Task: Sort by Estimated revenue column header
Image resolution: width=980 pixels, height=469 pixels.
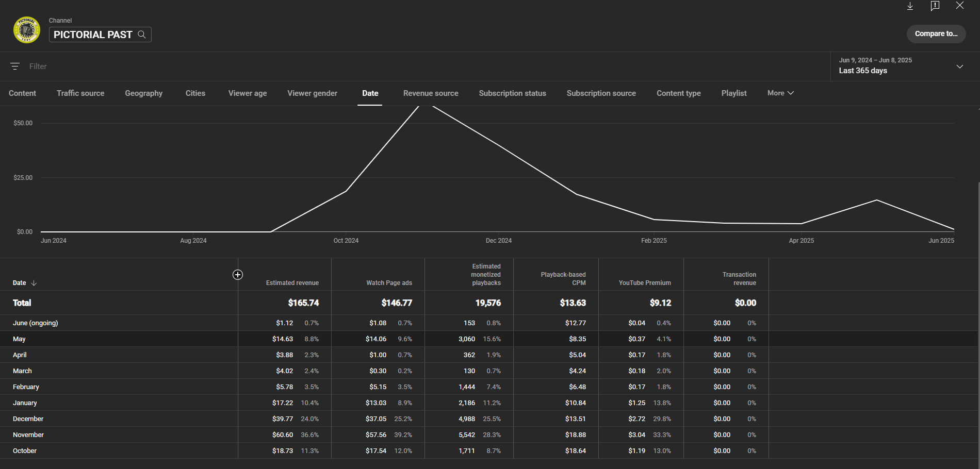Action: point(292,283)
